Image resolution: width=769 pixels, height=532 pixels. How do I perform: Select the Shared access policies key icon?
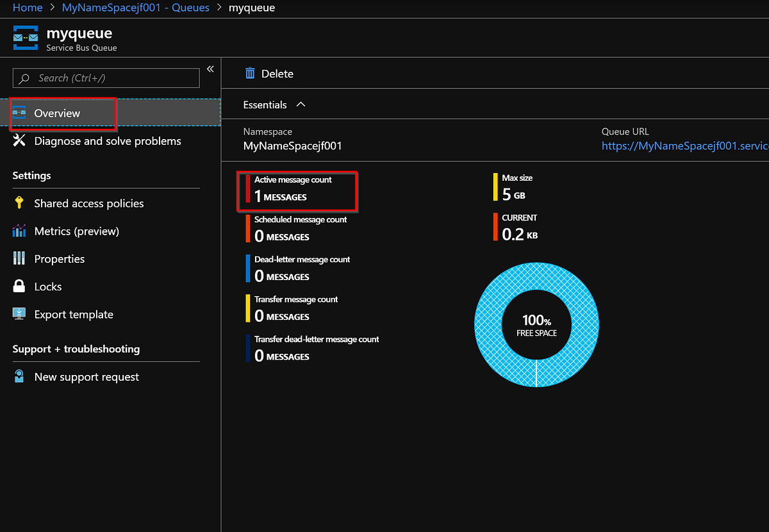coord(21,203)
